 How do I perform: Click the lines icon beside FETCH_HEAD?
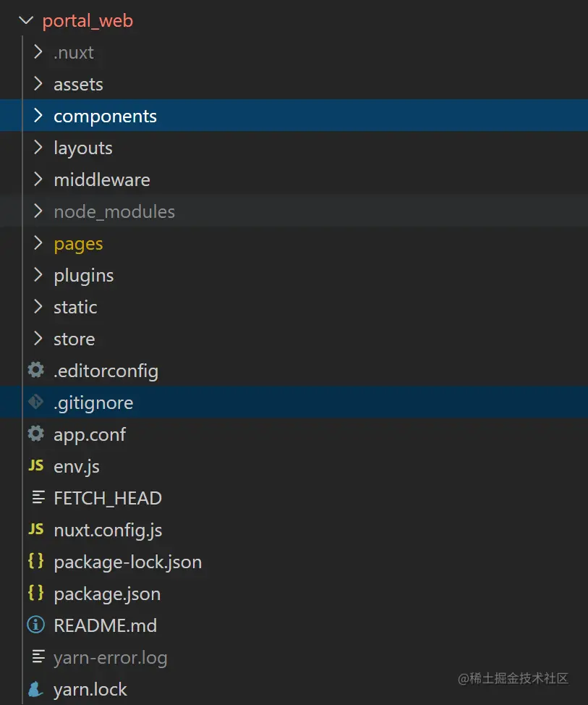click(35, 498)
